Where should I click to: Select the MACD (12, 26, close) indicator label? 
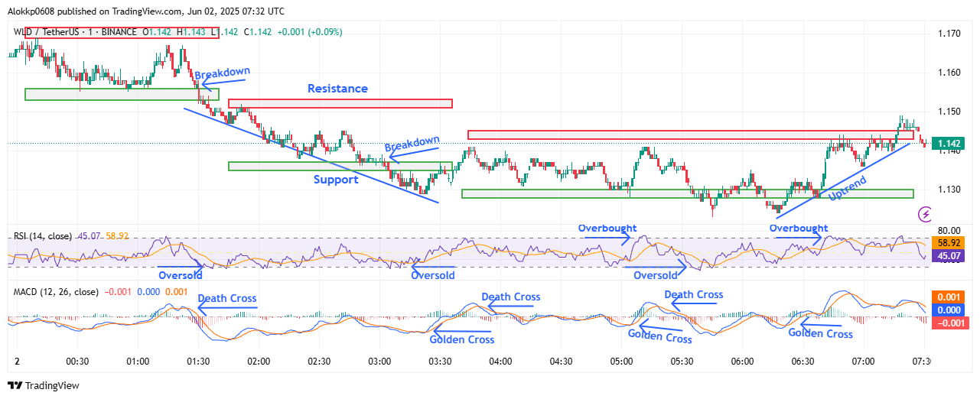pos(56,292)
